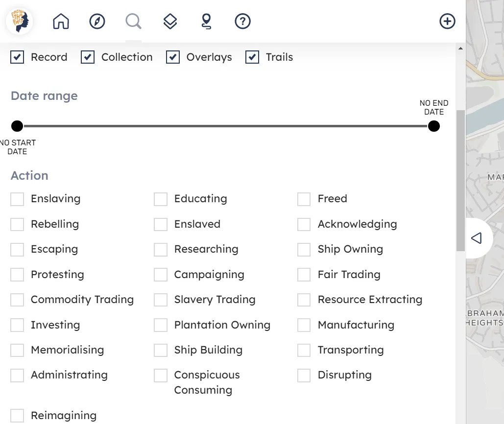Click the No End Date slider handle
The width and height of the screenshot is (504, 424).
(x=433, y=127)
